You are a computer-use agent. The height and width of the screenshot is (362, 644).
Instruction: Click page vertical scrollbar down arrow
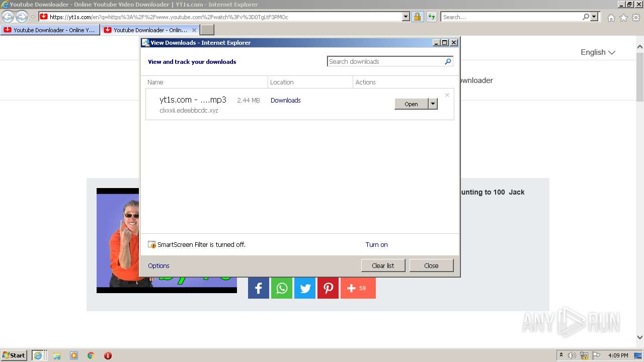(x=640, y=337)
